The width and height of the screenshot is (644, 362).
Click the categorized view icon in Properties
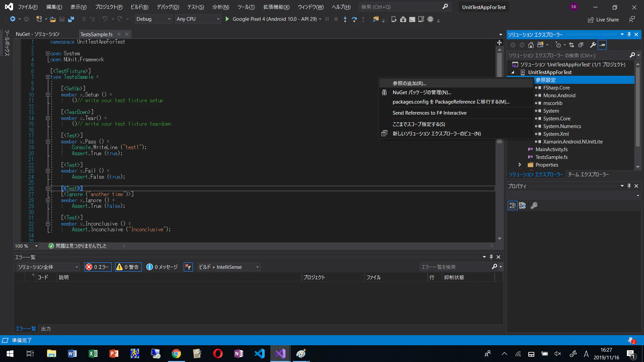513,205
